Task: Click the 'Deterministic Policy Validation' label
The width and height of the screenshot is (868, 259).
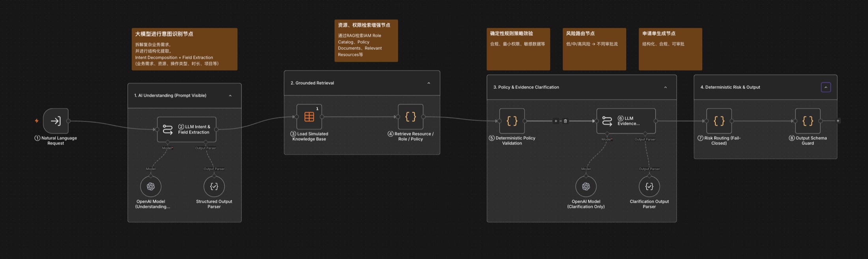Action: [x=512, y=141]
